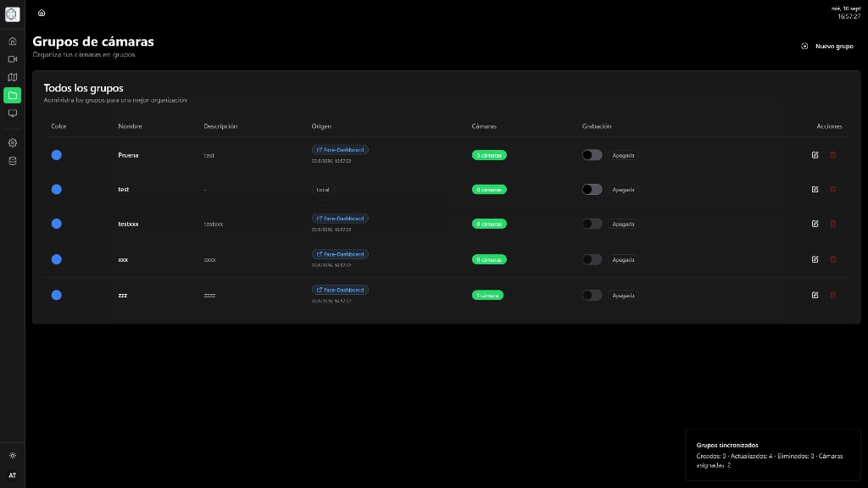868x488 pixels.
Task: Delete the zzz group
Action: 833,295
